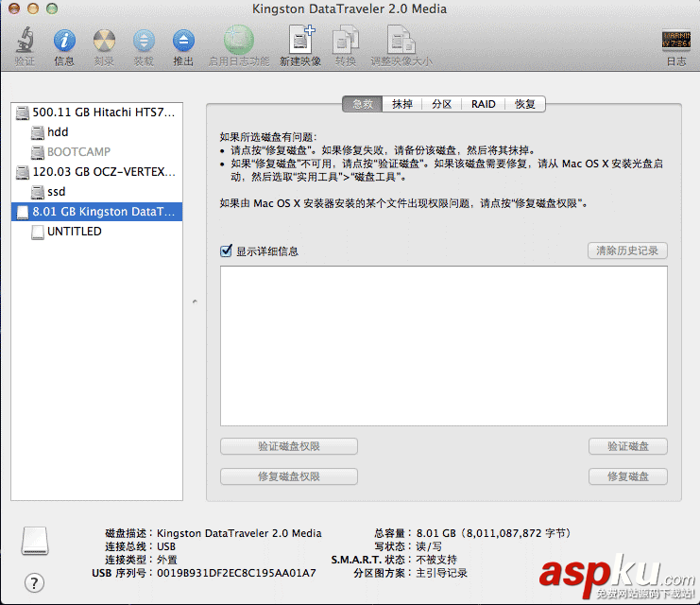Click the Verify Disk (验证磁盘) button
The width and height of the screenshot is (700, 605).
pos(627,446)
